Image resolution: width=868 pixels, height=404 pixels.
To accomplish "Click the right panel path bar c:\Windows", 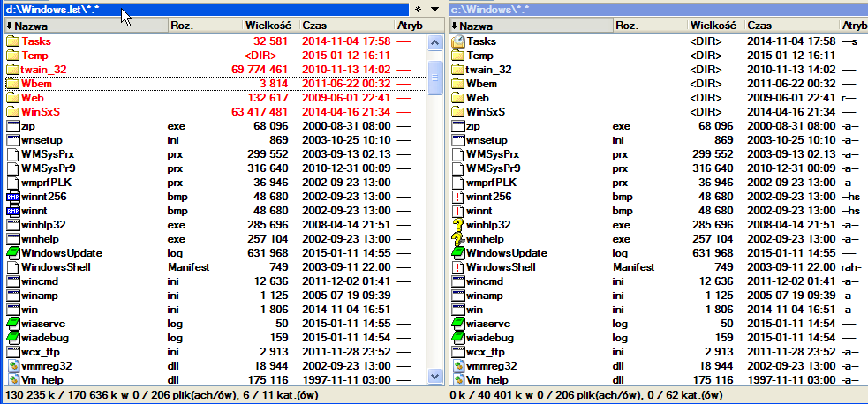I will (658, 10).
